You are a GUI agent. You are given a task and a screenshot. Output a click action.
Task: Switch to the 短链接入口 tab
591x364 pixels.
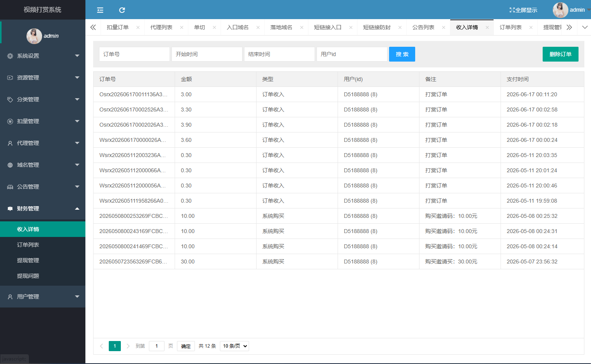pos(327,27)
